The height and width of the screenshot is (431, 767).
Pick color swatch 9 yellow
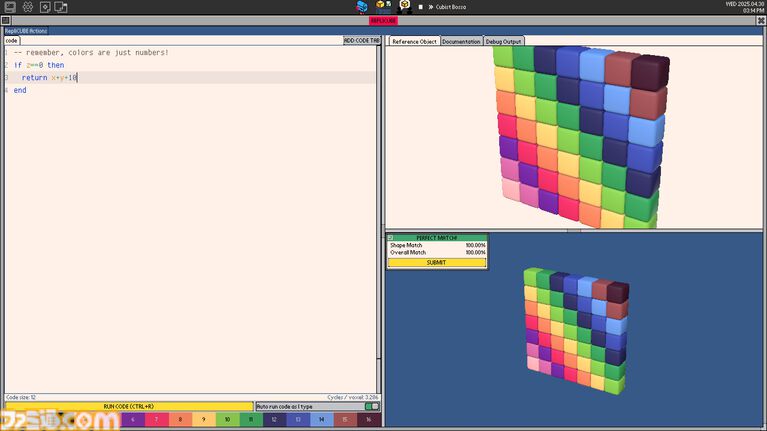tap(203, 420)
